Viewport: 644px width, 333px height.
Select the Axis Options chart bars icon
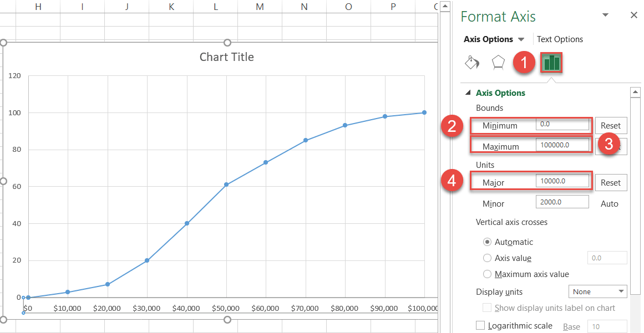coord(551,63)
